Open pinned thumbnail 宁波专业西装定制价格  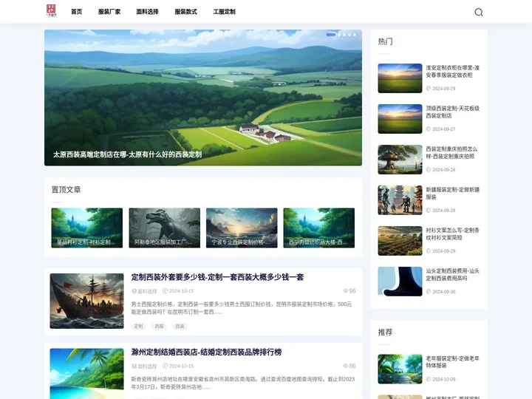pyautogui.click(x=242, y=228)
